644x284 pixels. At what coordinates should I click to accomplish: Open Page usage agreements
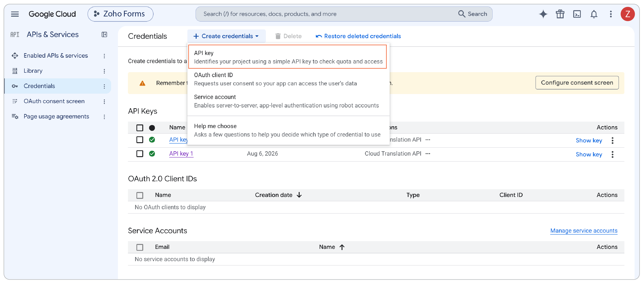coord(56,117)
